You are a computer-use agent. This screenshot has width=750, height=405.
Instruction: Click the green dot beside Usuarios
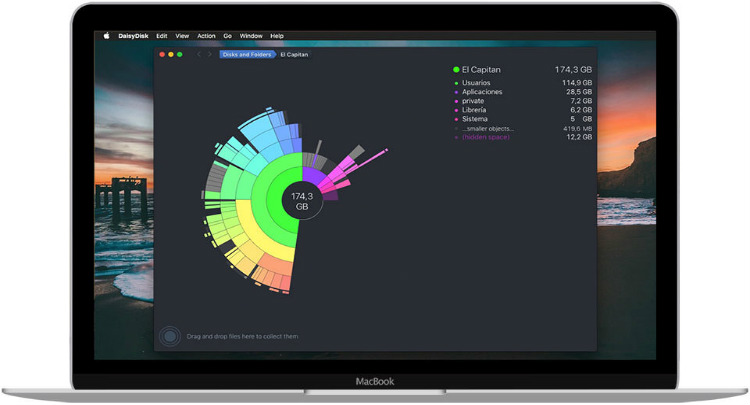pyautogui.click(x=456, y=83)
